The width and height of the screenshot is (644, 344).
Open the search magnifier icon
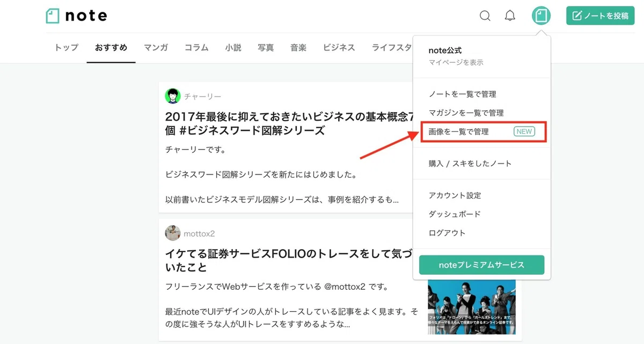coord(485,16)
